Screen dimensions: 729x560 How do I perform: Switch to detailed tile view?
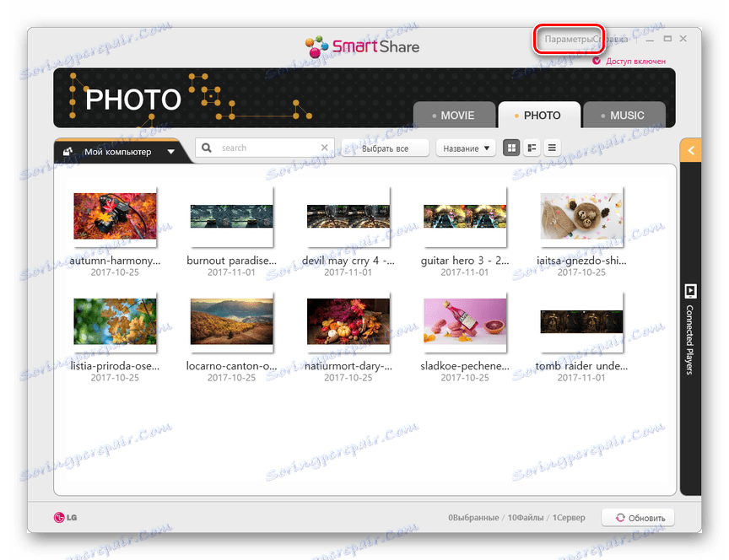click(x=532, y=148)
